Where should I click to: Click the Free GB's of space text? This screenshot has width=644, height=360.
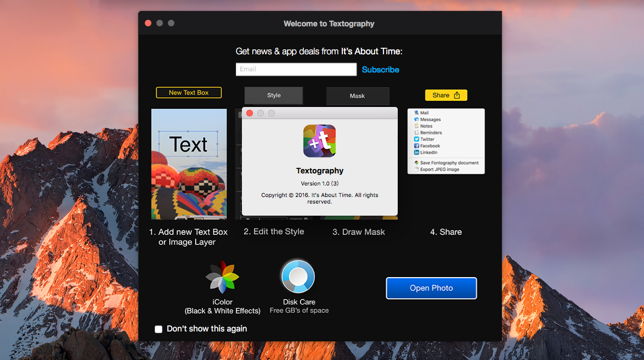(x=299, y=311)
